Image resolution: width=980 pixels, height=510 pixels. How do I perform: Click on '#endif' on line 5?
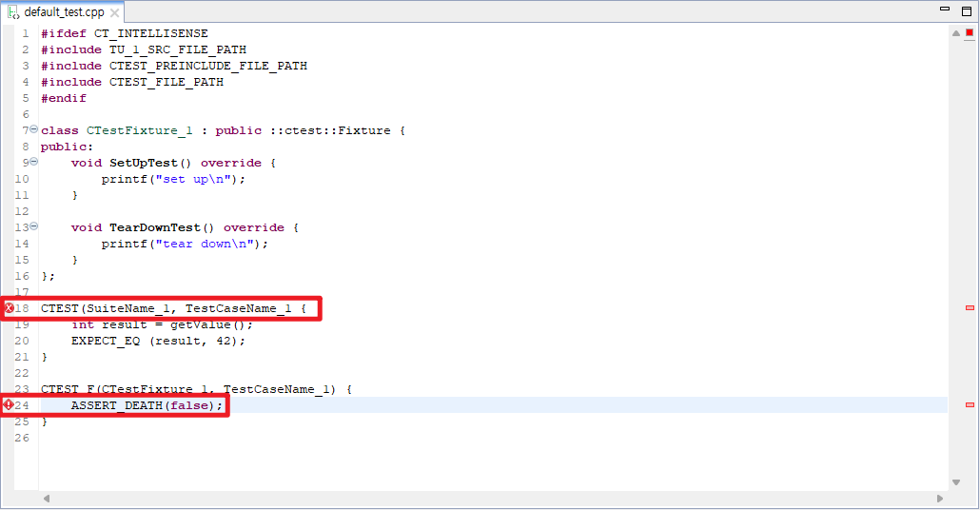tap(64, 98)
